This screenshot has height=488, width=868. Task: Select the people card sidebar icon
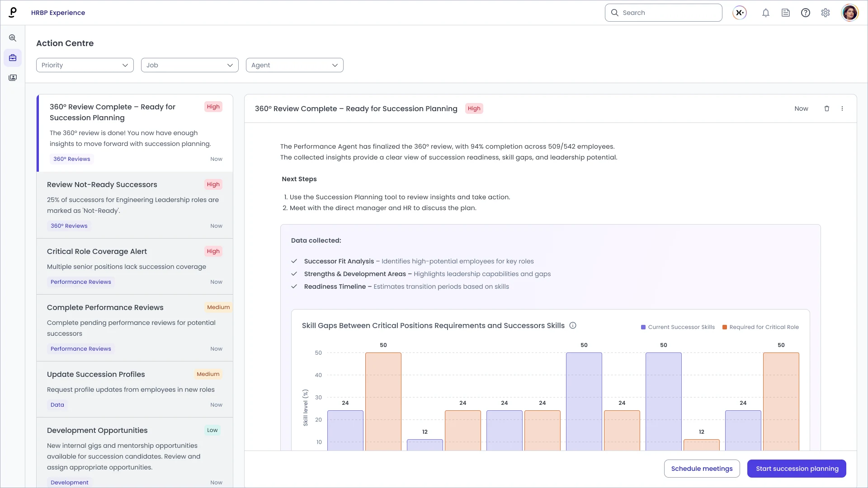[13, 78]
